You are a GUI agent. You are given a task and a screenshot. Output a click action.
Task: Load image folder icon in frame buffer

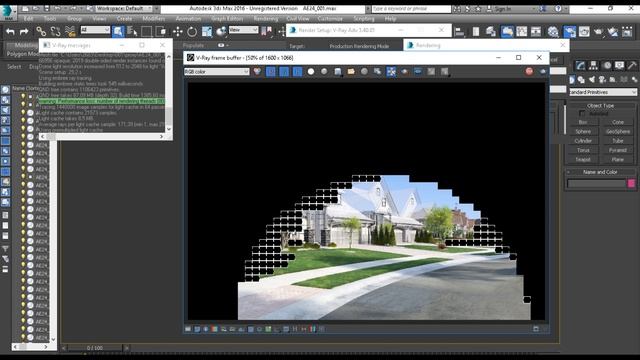point(351,72)
